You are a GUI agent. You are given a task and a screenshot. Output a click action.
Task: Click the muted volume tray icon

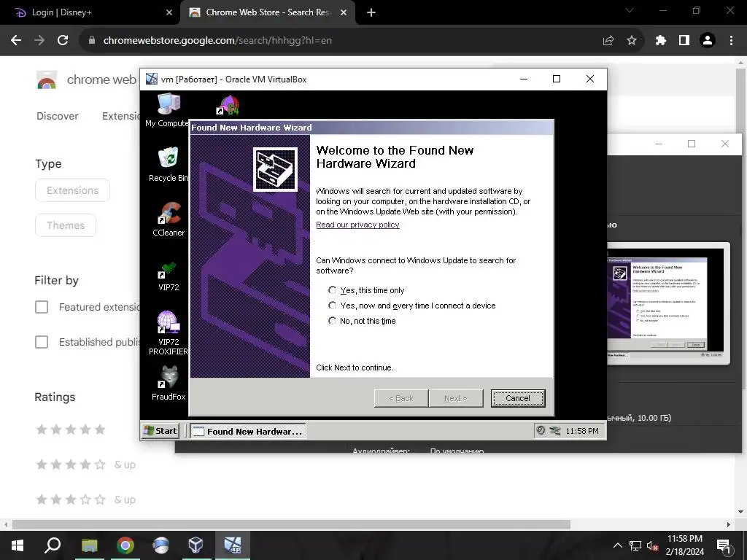coord(652,545)
